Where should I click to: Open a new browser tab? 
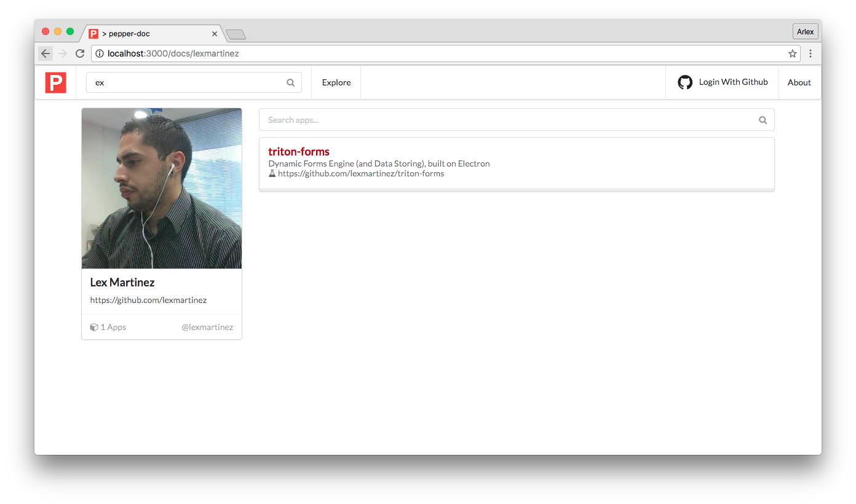pyautogui.click(x=236, y=34)
